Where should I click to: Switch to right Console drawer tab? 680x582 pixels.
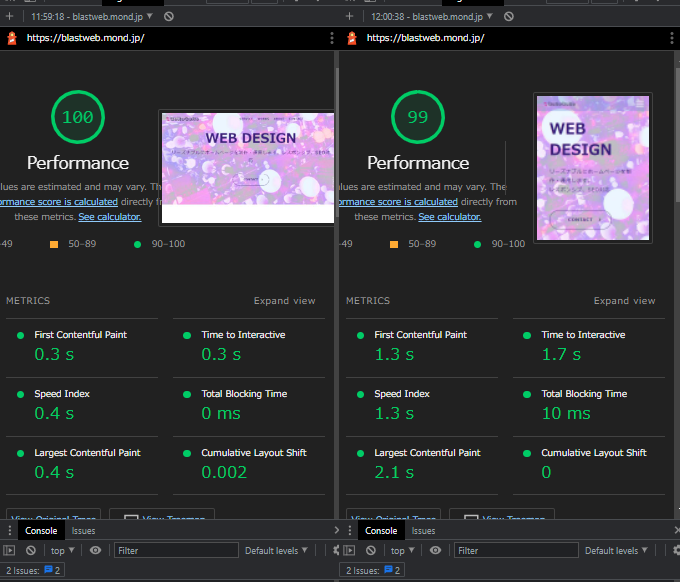(381, 530)
